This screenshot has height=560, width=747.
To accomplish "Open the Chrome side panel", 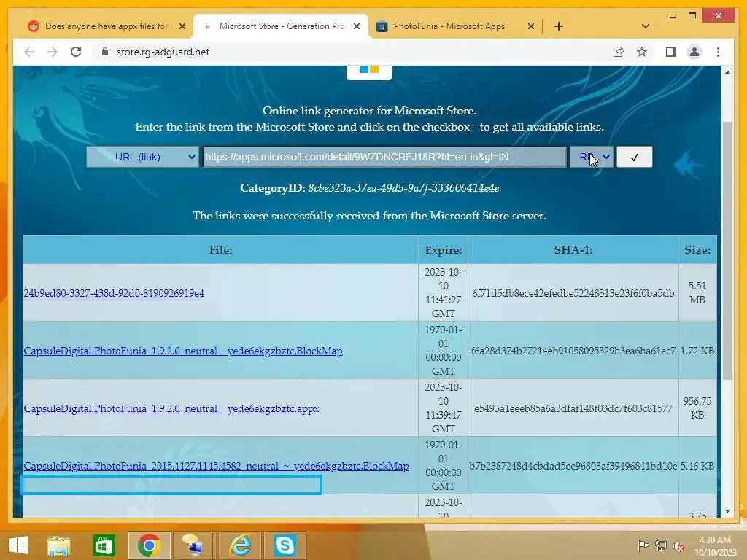I will [x=671, y=52].
